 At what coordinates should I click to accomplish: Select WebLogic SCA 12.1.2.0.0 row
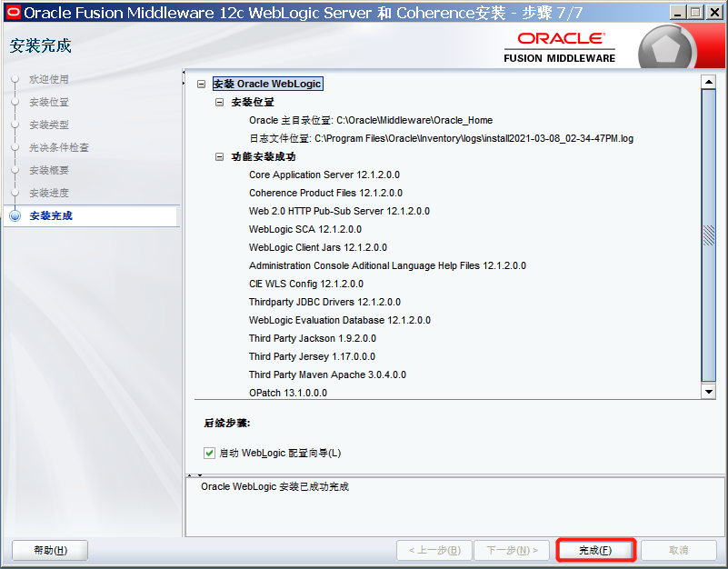click(305, 229)
